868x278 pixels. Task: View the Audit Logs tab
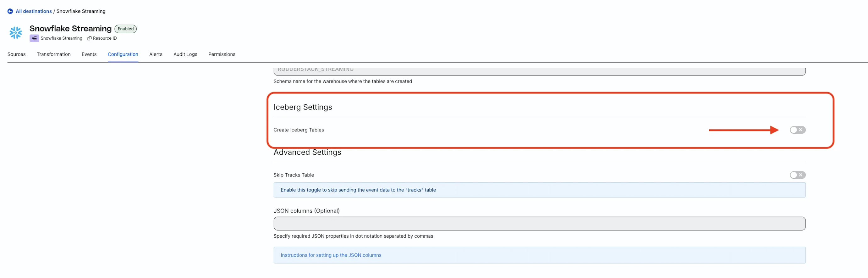(x=185, y=54)
